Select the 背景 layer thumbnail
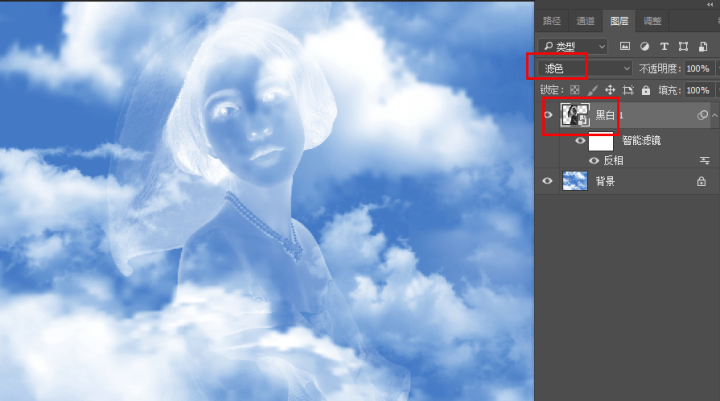Viewport: 720px width, 401px height. [x=575, y=181]
